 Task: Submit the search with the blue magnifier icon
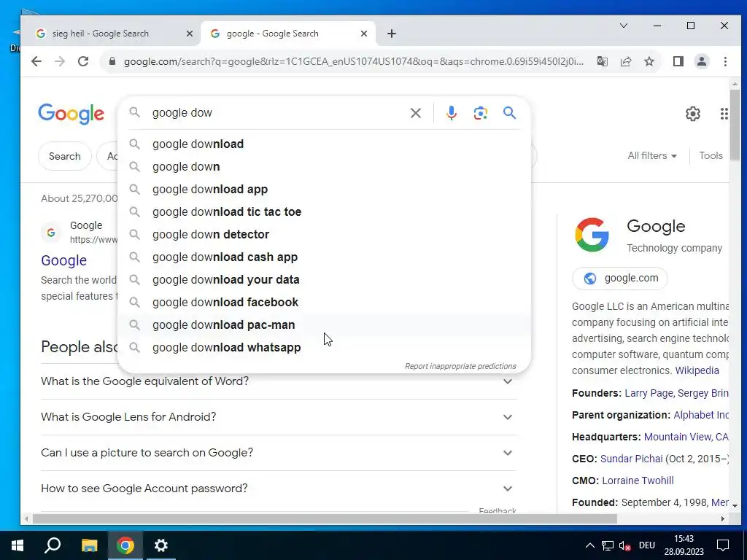[x=509, y=113]
